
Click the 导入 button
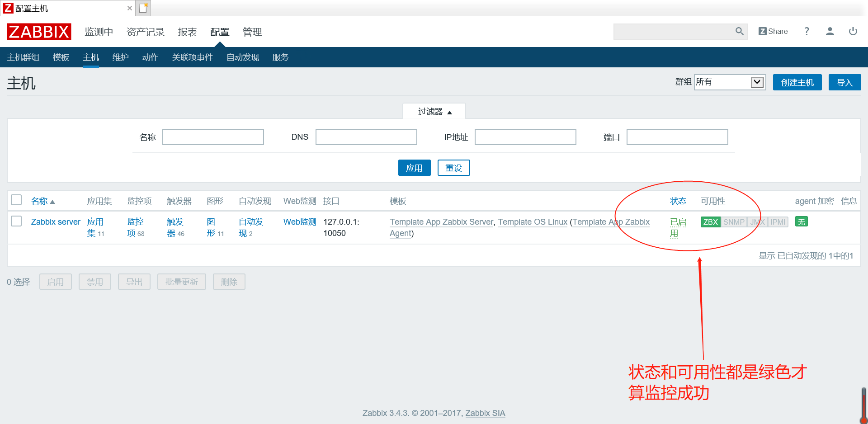844,82
